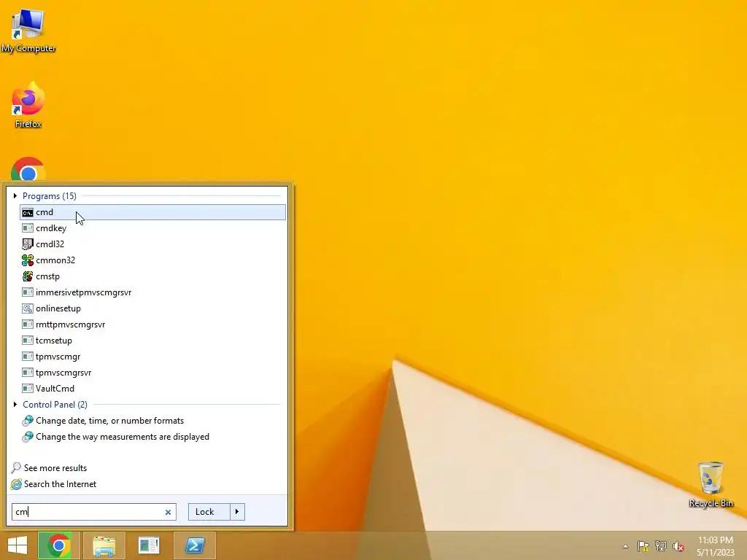Launch VaultCmd from the list

tap(152, 389)
